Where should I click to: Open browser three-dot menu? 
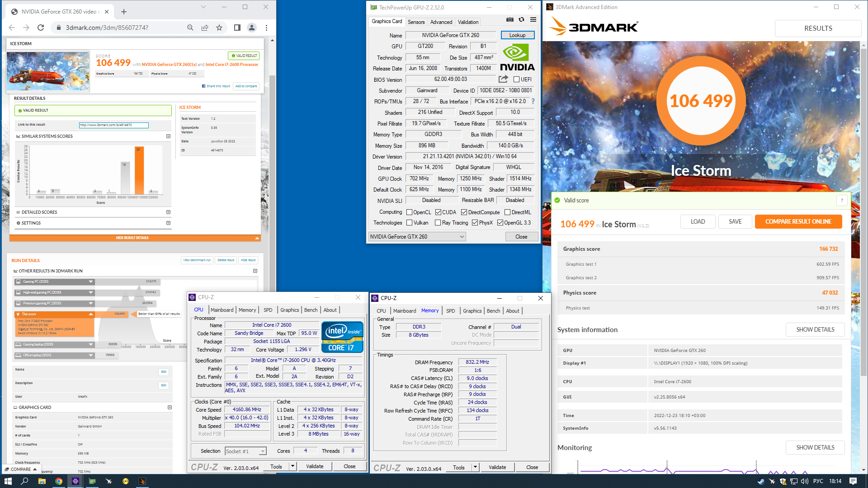[x=267, y=28]
